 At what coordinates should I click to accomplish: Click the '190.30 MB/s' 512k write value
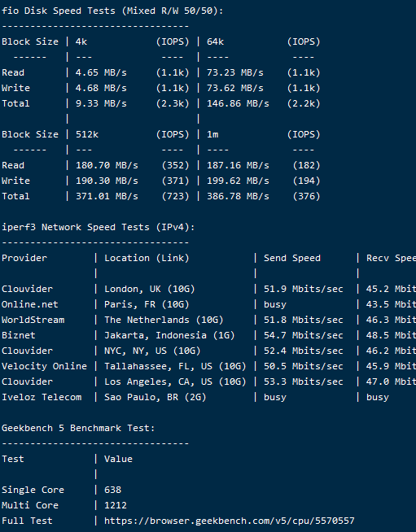coord(107,181)
